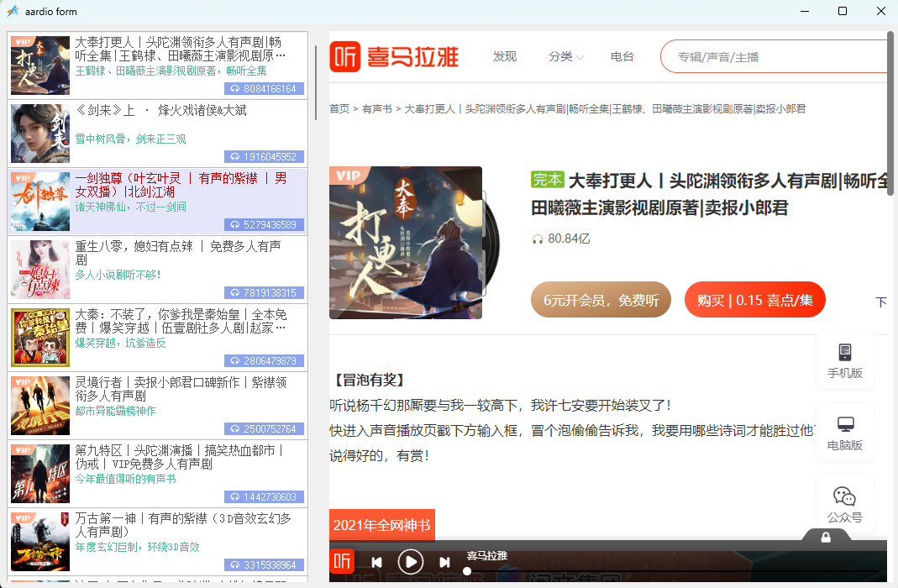
Task: Open the 灵境行者 cover thumbnail
Action: pos(40,406)
